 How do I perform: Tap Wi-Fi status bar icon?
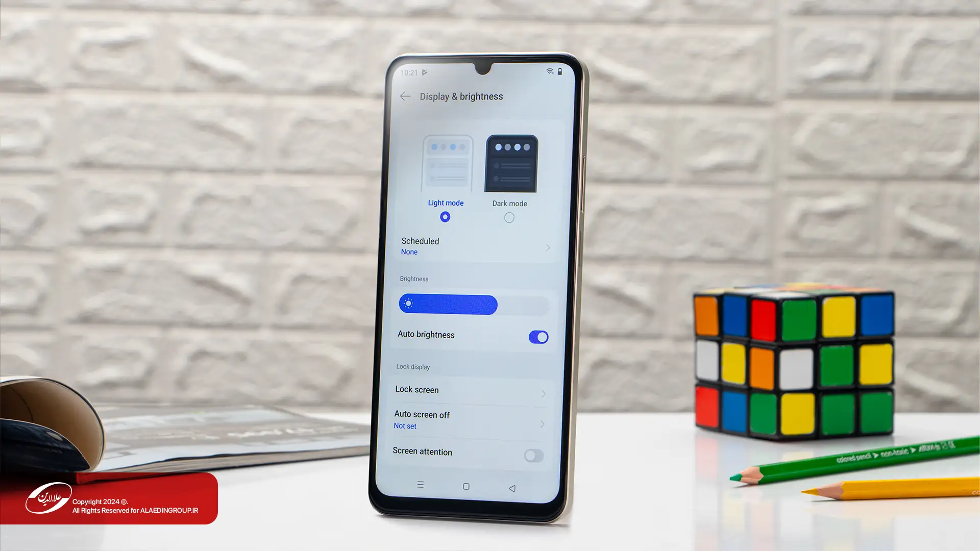tap(548, 72)
